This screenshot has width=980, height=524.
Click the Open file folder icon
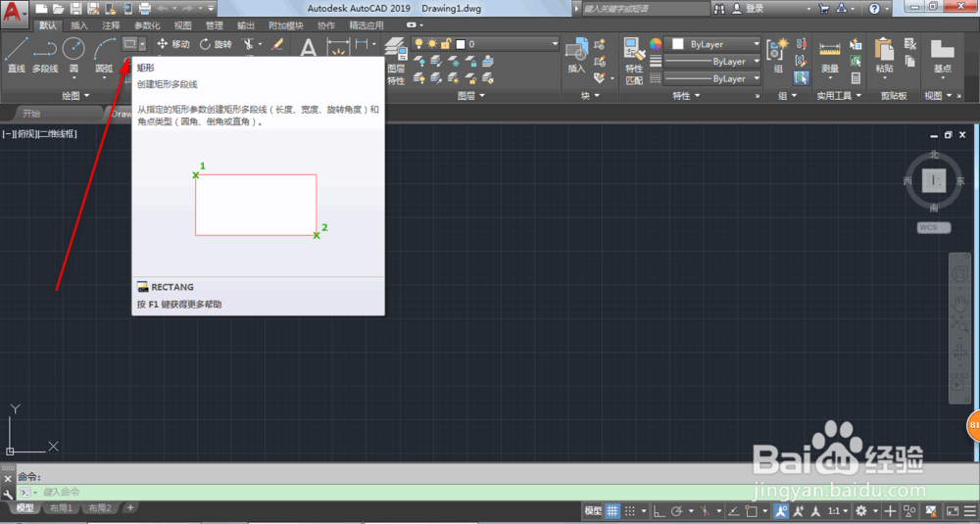tap(58, 8)
